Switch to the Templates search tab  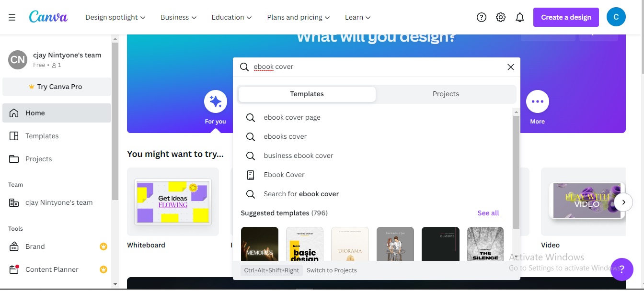pos(307,94)
